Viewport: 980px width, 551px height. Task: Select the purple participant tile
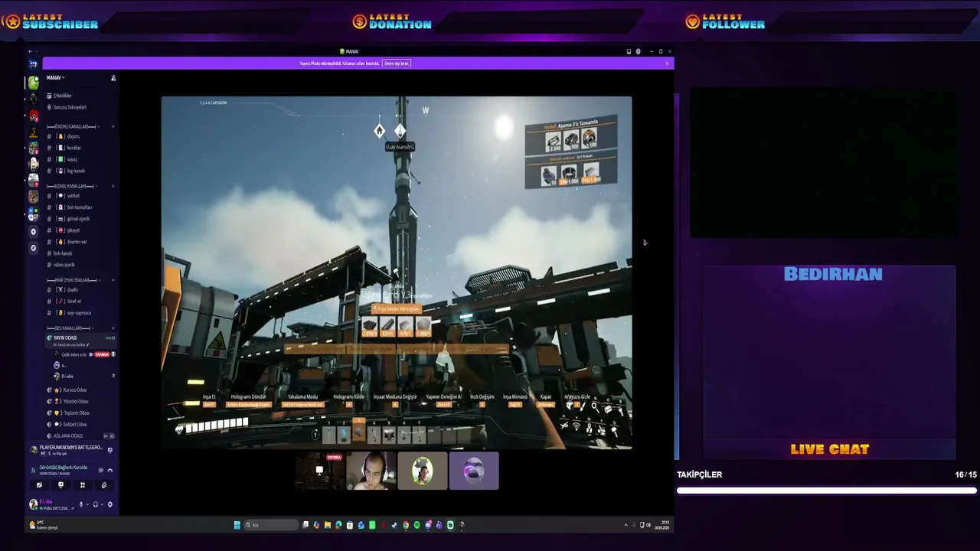474,471
